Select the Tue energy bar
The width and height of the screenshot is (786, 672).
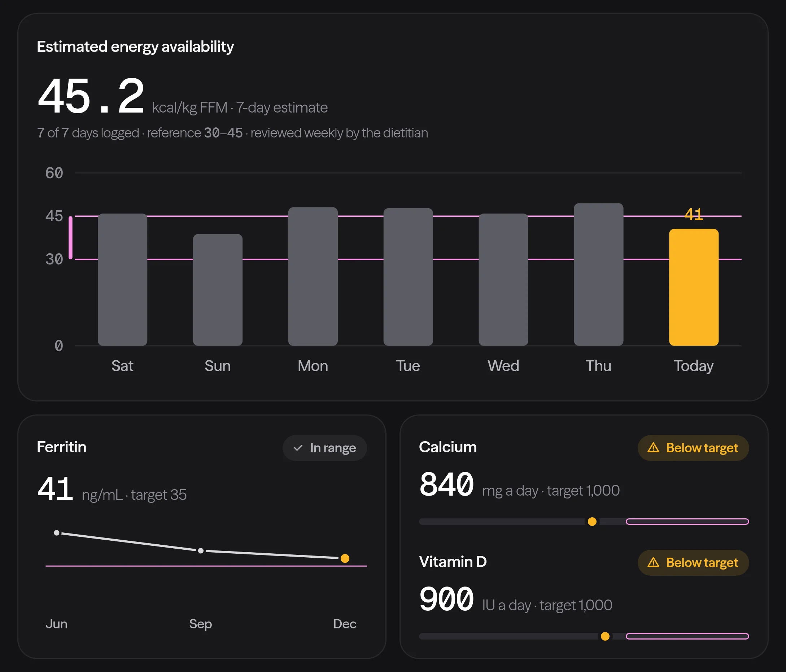coord(408,277)
